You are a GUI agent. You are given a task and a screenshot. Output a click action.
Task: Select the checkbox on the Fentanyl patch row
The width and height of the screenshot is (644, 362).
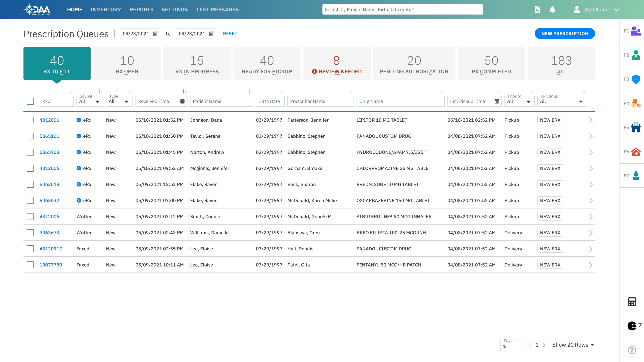[30, 265]
